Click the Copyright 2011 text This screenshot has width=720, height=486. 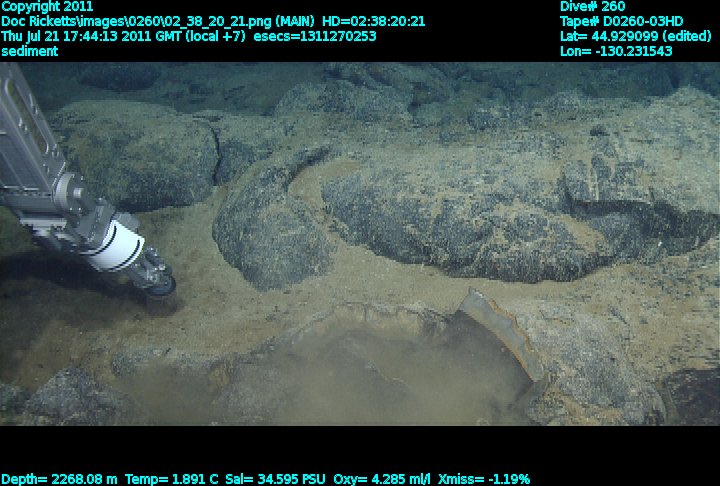(48, 6)
